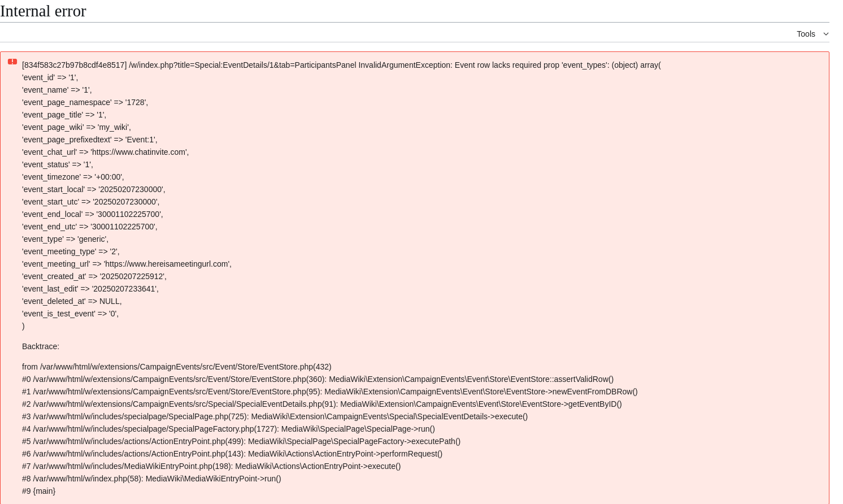Click backtrace line #8 index.php(58)
The image size is (843, 504).
pyautogui.click(x=151, y=479)
